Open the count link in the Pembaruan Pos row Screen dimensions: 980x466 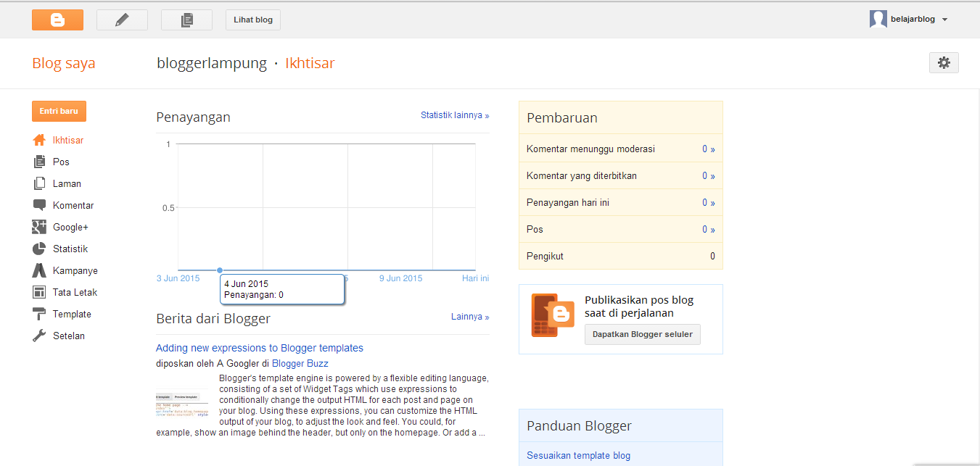coord(709,230)
